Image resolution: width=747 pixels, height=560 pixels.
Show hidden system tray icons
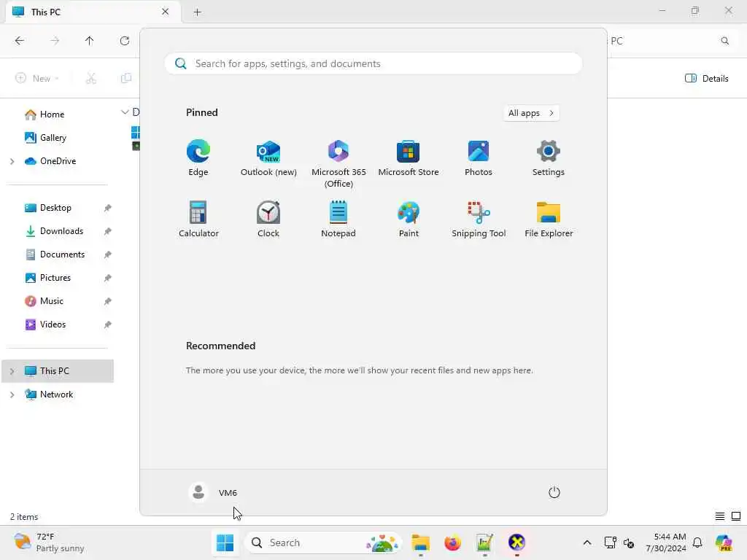pyautogui.click(x=587, y=542)
